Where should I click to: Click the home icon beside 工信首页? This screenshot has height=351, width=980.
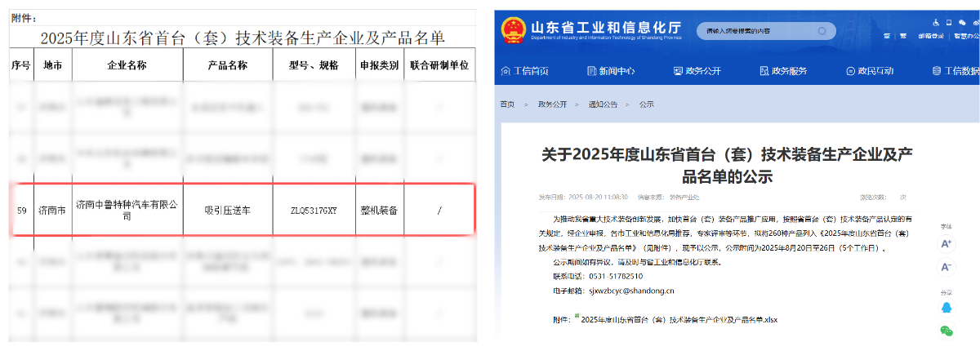[x=506, y=71]
